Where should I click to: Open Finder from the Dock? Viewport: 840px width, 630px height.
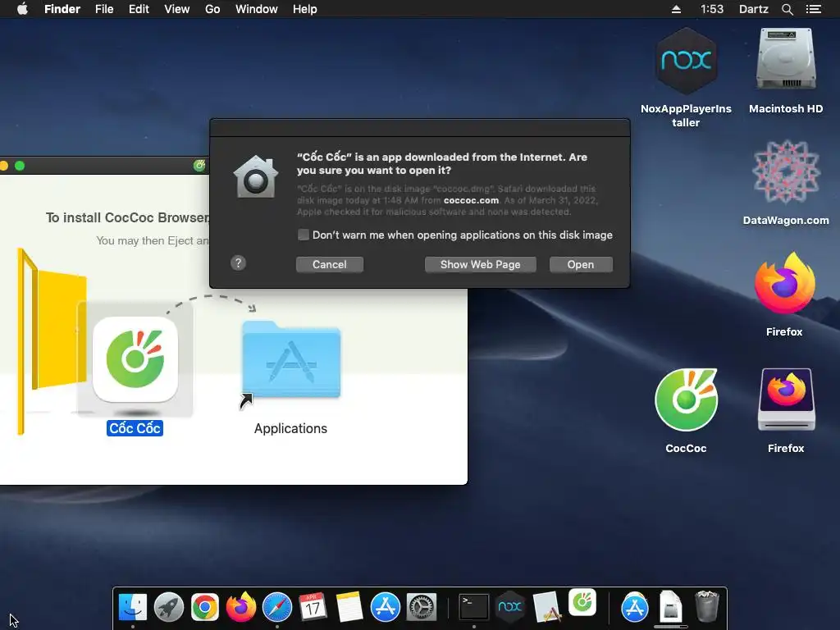click(132, 608)
